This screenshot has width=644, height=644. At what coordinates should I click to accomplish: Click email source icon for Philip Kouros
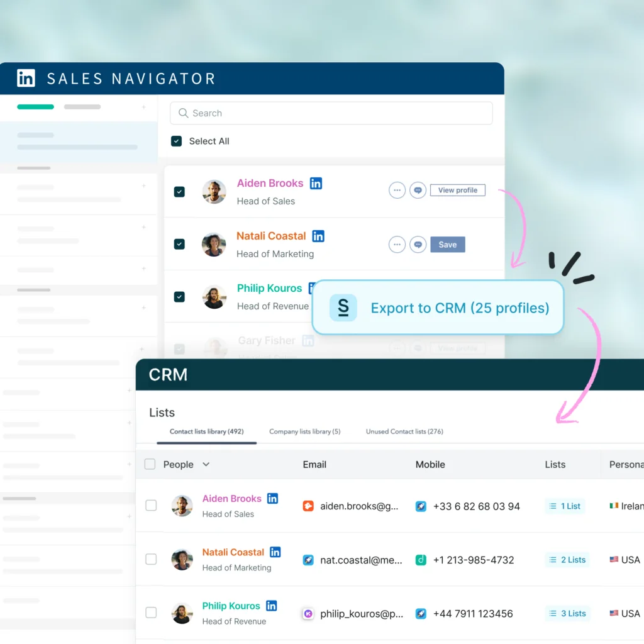click(308, 614)
